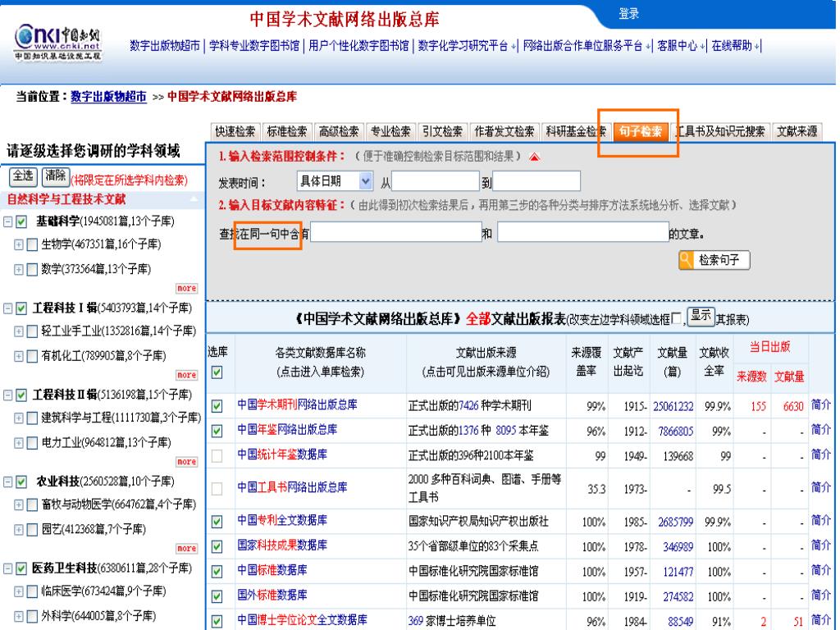Toggle the 农业科技 checkbox
The height and width of the screenshot is (630, 840).
21,482
